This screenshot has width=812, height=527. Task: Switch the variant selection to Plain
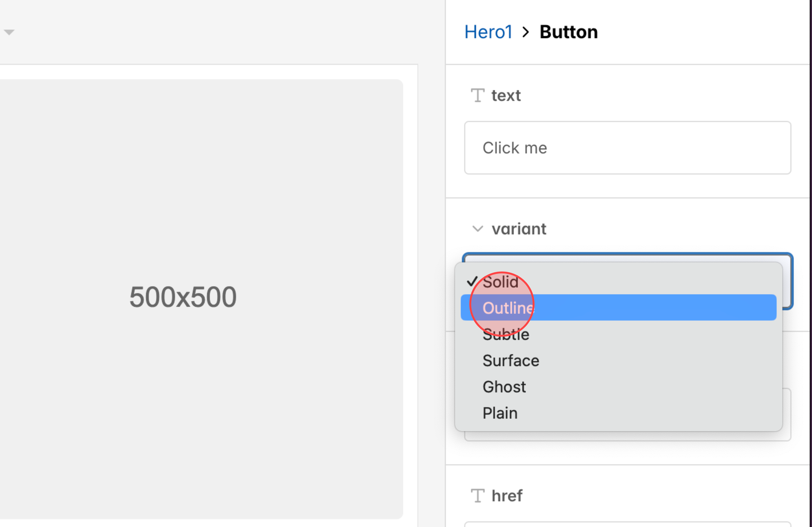pyautogui.click(x=500, y=413)
